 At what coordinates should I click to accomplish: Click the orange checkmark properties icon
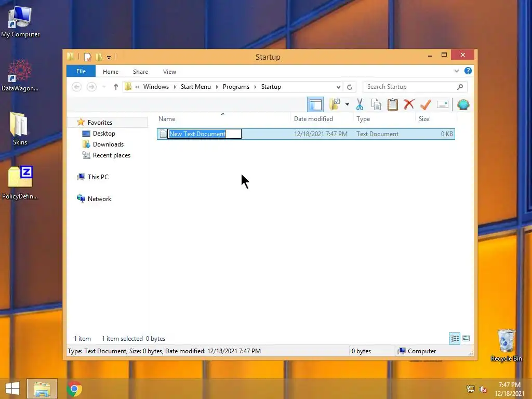coord(425,104)
